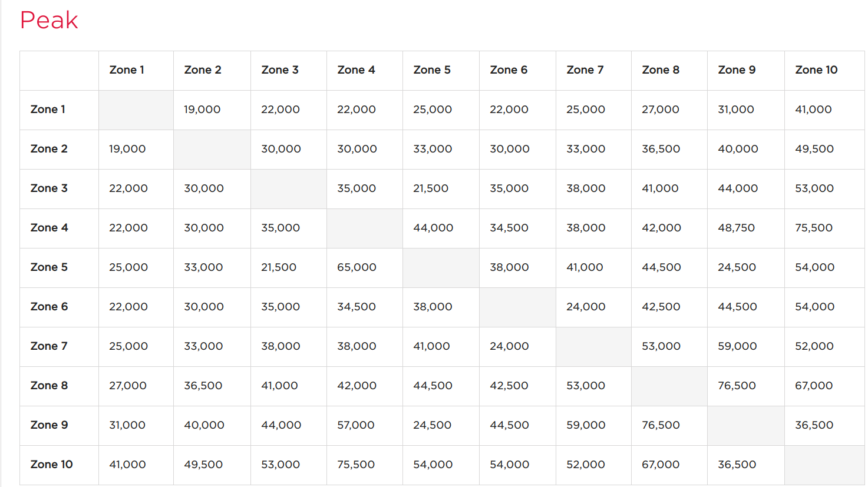Click the 48,750 cell in Zone 4 row

(x=736, y=228)
